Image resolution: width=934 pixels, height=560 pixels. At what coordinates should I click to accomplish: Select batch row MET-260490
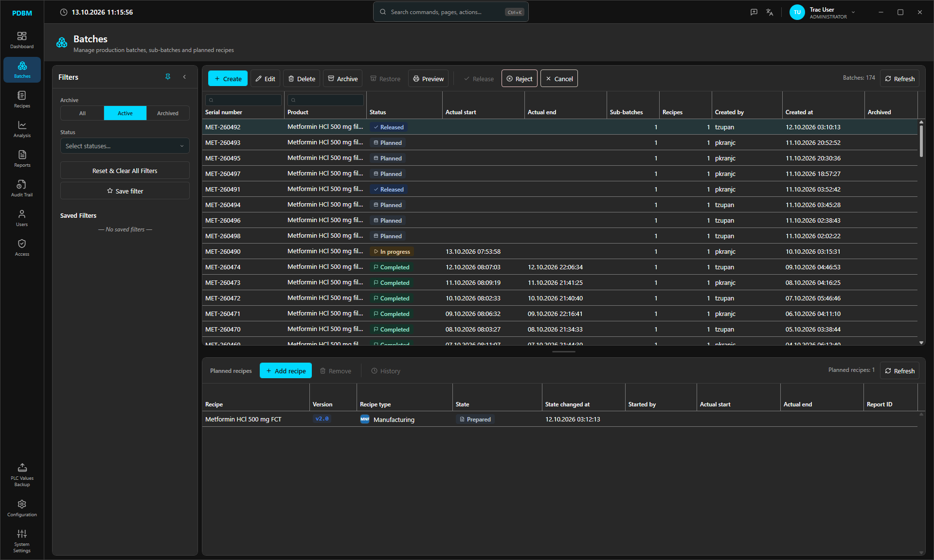point(560,251)
